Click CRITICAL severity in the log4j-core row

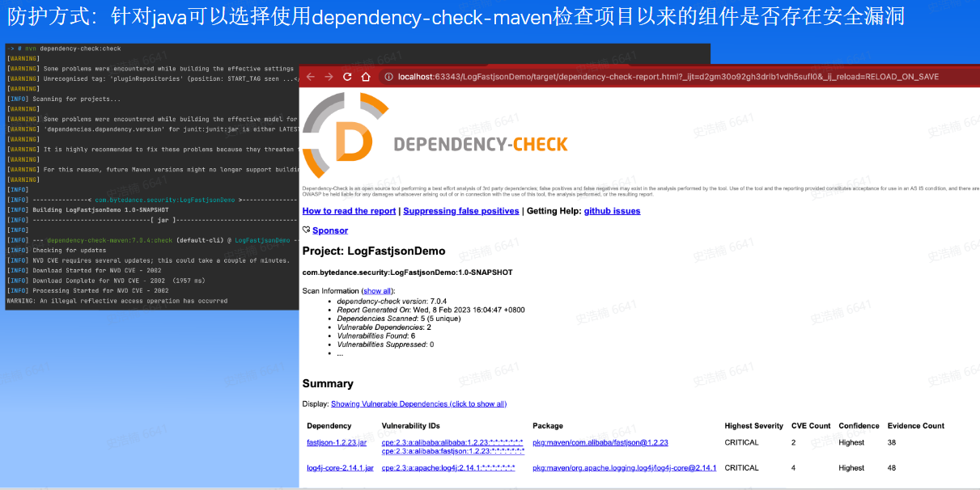click(742, 467)
